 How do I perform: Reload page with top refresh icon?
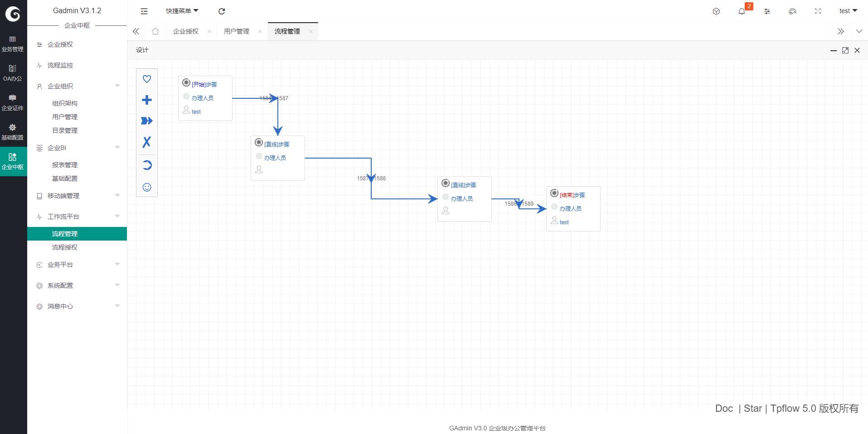(222, 11)
